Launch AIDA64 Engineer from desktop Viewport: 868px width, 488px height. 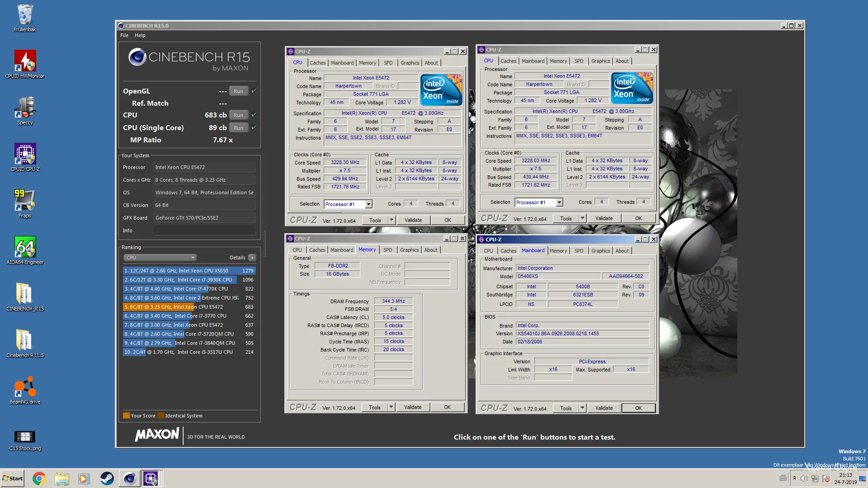point(25,248)
